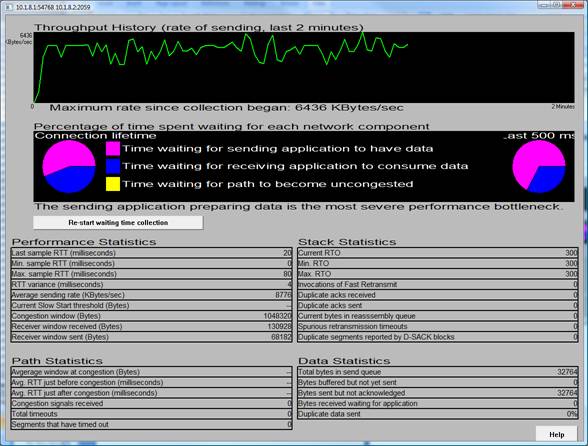Viewport: 588px width, 446px height.
Task: Select Avg. RTT just before congestion row
Action: tap(152, 383)
